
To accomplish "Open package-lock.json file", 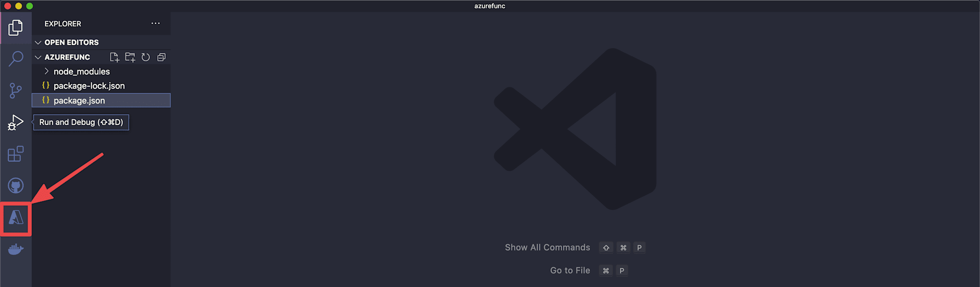I will 101,86.
